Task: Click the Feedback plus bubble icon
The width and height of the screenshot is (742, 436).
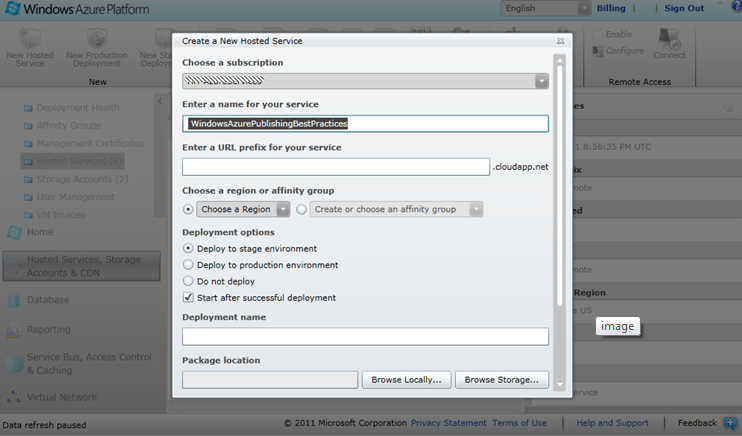Action: tap(731, 423)
